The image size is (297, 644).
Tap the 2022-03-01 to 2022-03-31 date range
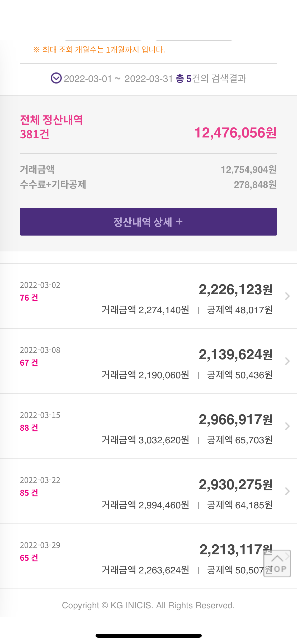[118, 79]
